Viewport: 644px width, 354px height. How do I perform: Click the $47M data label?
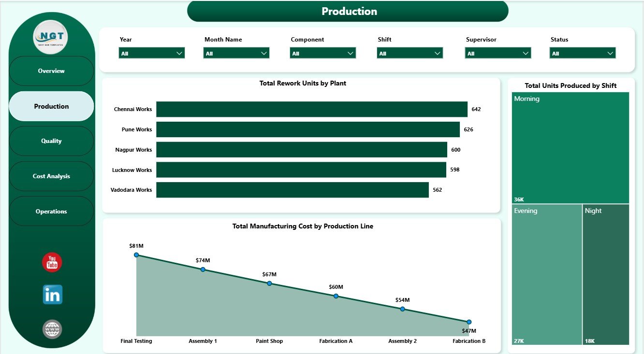point(469,331)
